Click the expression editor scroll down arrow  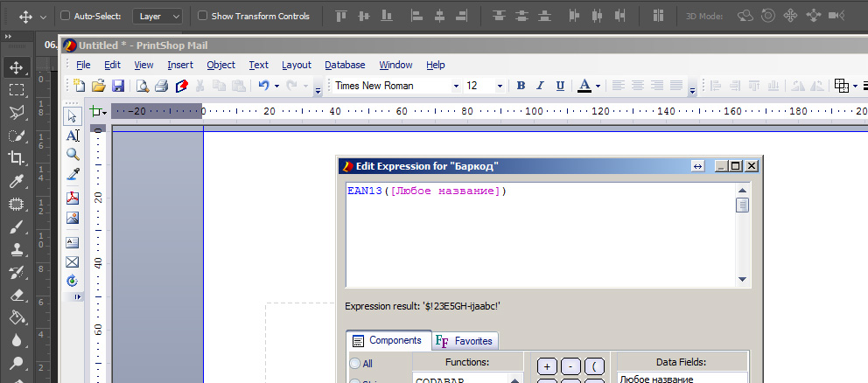click(743, 280)
